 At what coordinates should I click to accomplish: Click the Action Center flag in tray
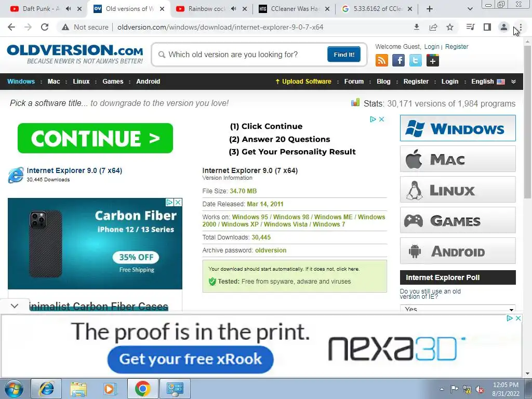tap(454, 389)
